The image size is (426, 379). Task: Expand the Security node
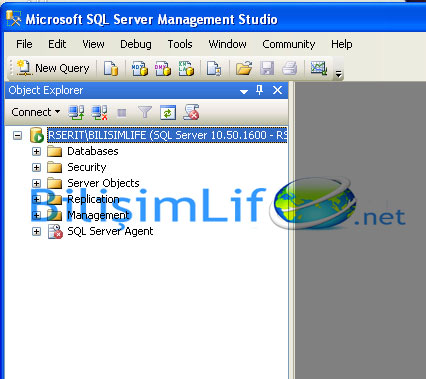(x=36, y=167)
